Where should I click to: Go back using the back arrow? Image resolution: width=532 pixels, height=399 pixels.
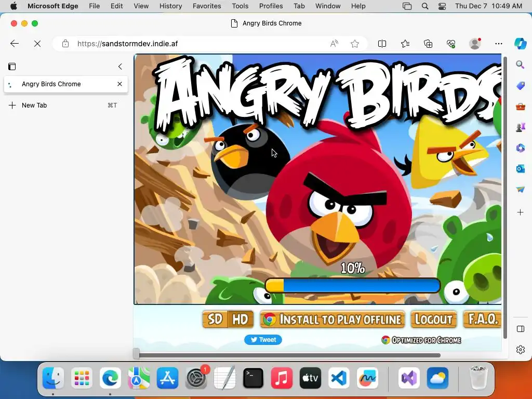[15, 44]
